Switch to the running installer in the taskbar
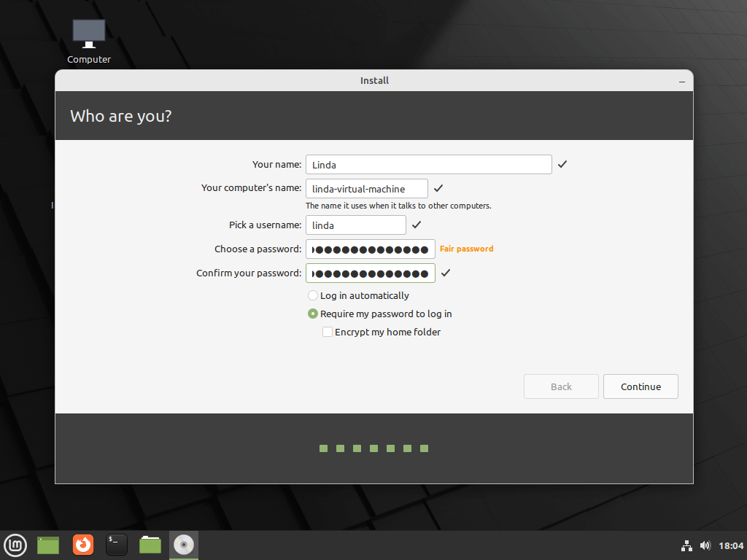Screen dimensions: 747x560 [183, 545]
